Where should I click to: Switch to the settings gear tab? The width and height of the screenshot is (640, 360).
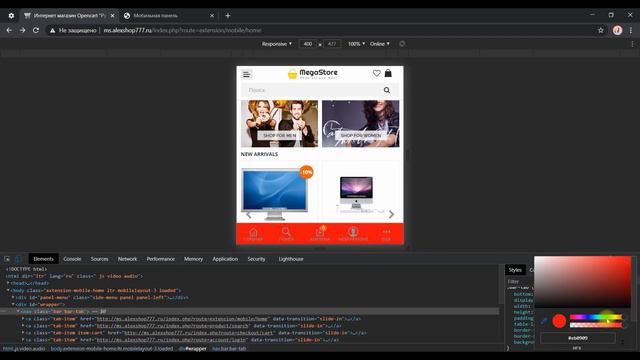11,16
